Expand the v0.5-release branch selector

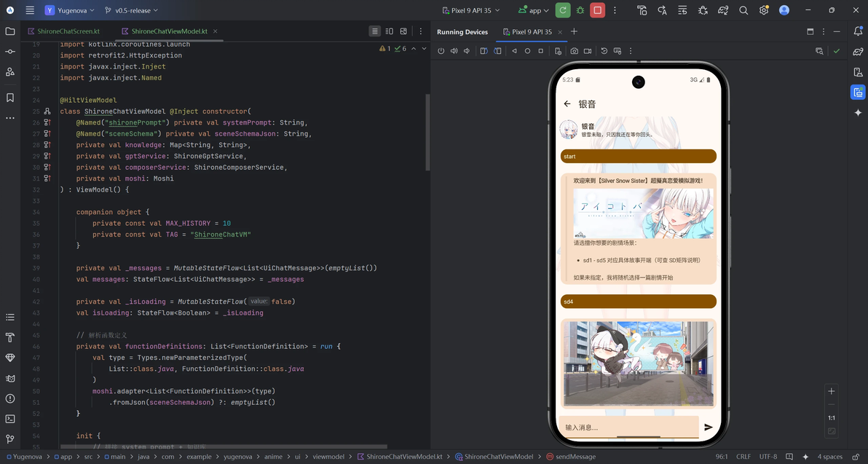tap(131, 10)
